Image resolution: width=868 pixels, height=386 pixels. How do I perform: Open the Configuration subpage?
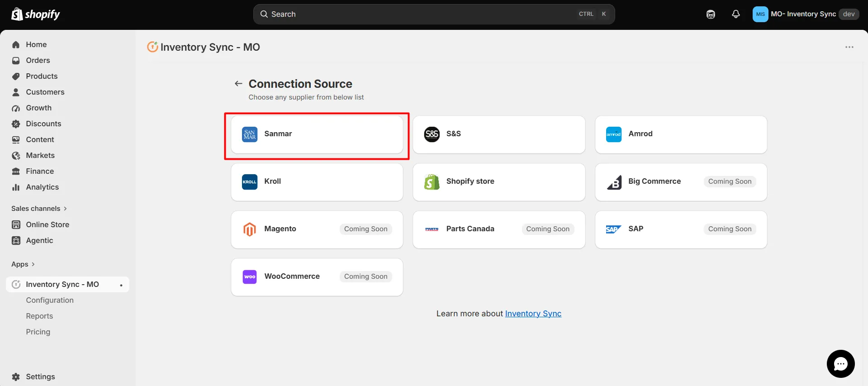(50, 300)
